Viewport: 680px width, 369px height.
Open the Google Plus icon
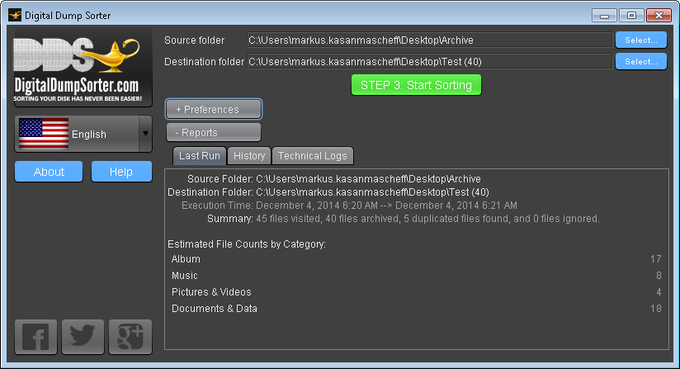[130, 337]
